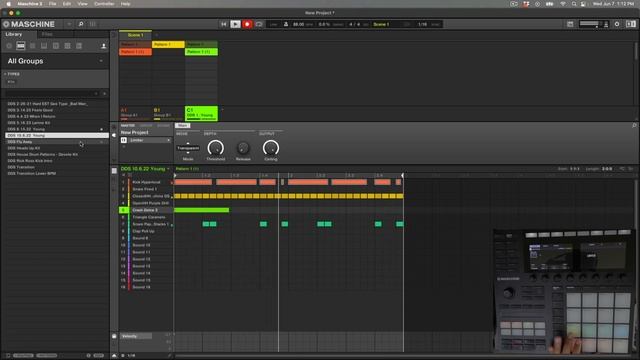The height and width of the screenshot is (360, 640).
Task: Select the Effects file-type icon in Library
Action: click(56, 46)
